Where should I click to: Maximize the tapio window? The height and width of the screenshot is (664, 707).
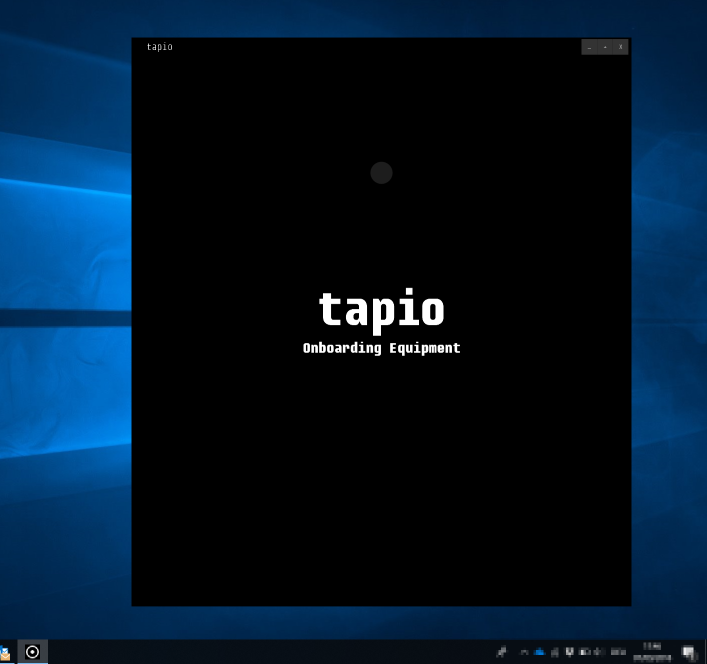pos(605,47)
